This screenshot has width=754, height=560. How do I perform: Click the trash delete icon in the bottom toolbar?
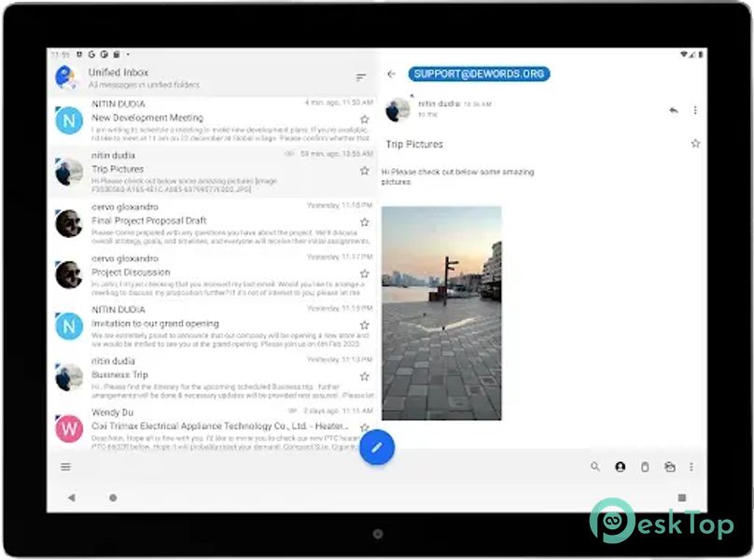coord(645,467)
